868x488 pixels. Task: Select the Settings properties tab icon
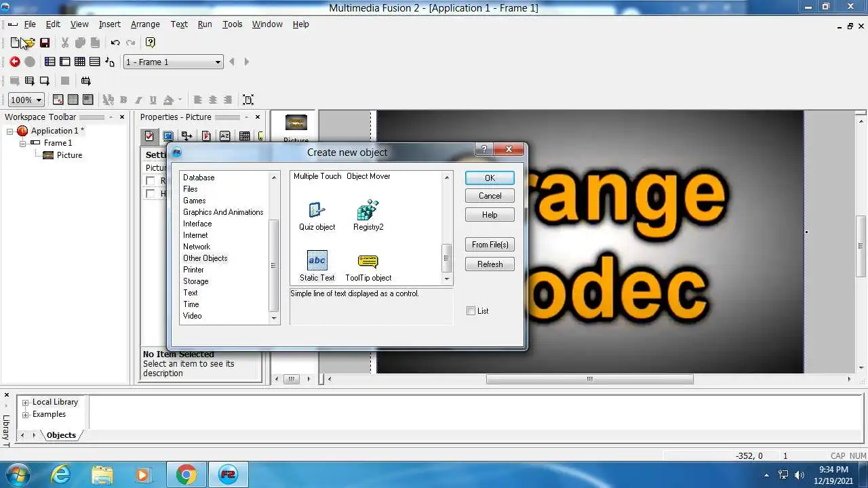149,136
